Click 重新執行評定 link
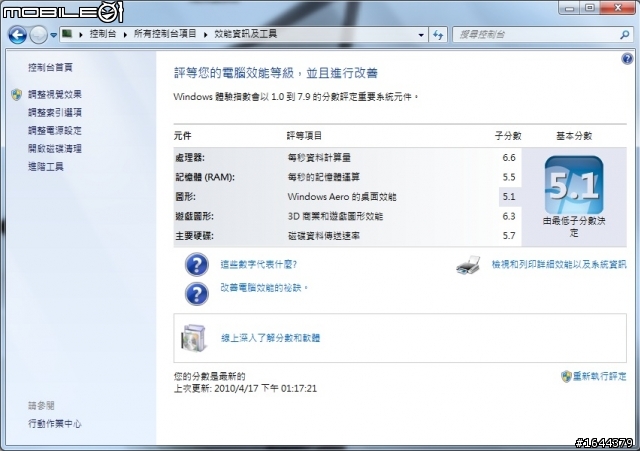The image size is (640, 451). 600,376
